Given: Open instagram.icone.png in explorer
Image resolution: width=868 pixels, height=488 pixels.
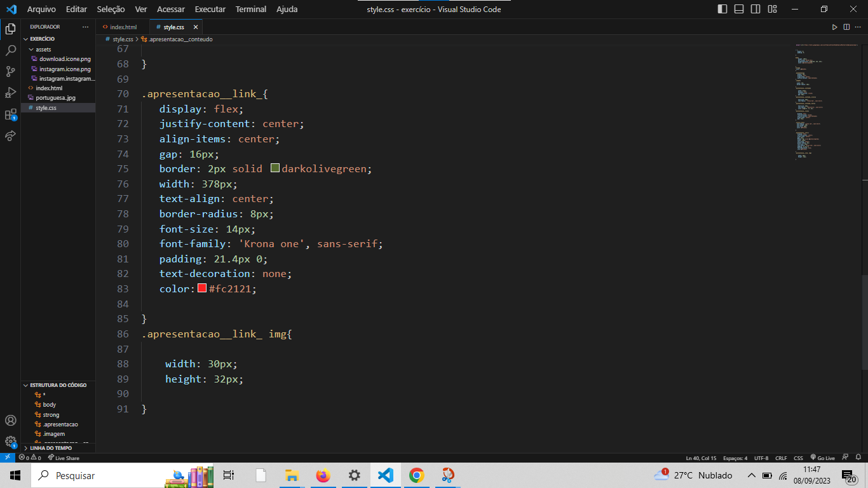Looking at the screenshot, I should [x=65, y=69].
